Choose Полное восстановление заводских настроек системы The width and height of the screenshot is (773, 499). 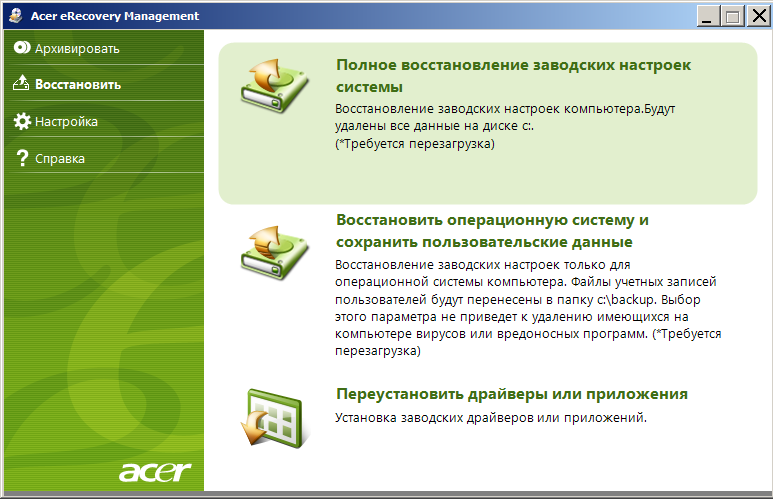[x=513, y=76]
